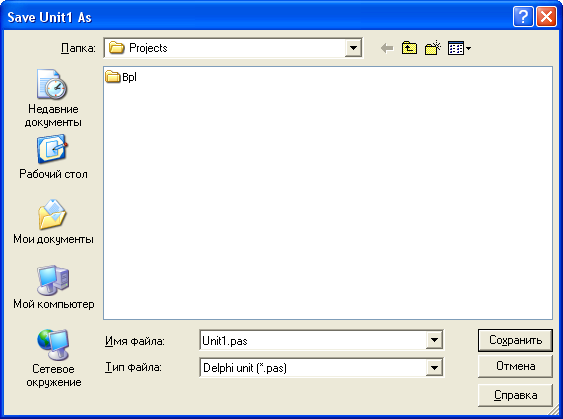This screenshot has width=563, height=419.
Task: Open Сетевое окружение location
Action: point(53,358)
